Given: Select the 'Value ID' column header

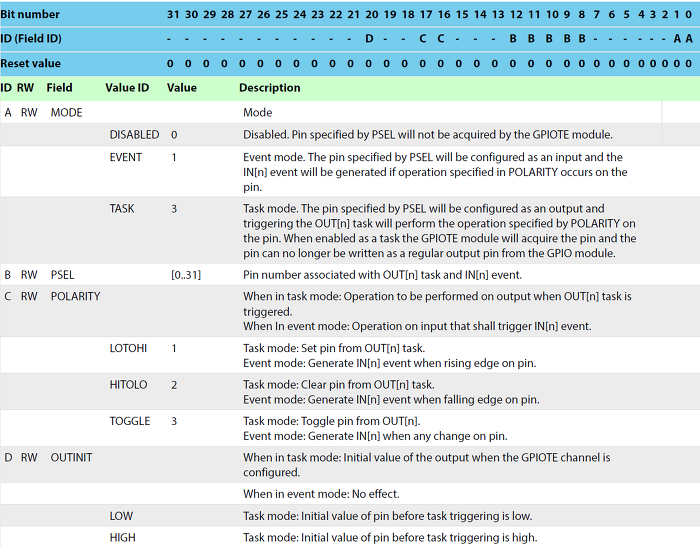Looking at the screenshot, I should pyautogui.click(x=127, y=88).
